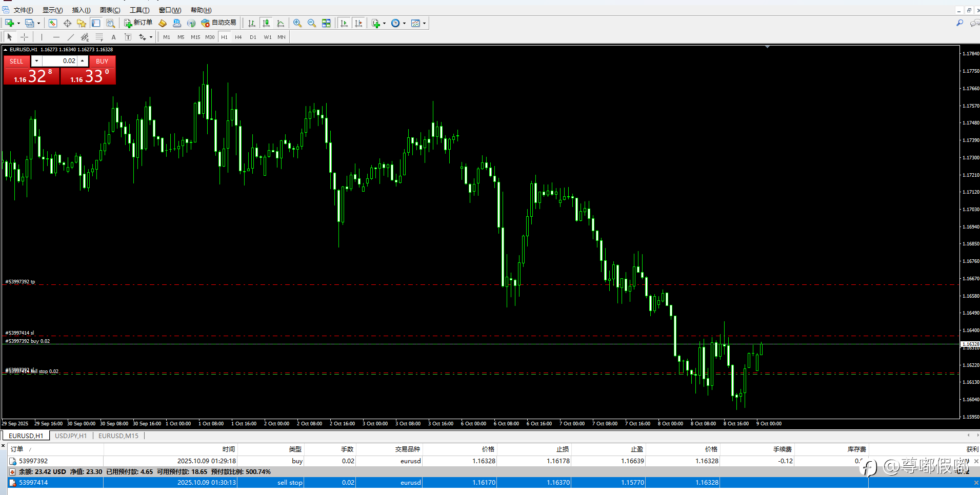The image size is (980, 495).
Task: Collapse one-click trading panel triangle
Action: pos(5,50)
